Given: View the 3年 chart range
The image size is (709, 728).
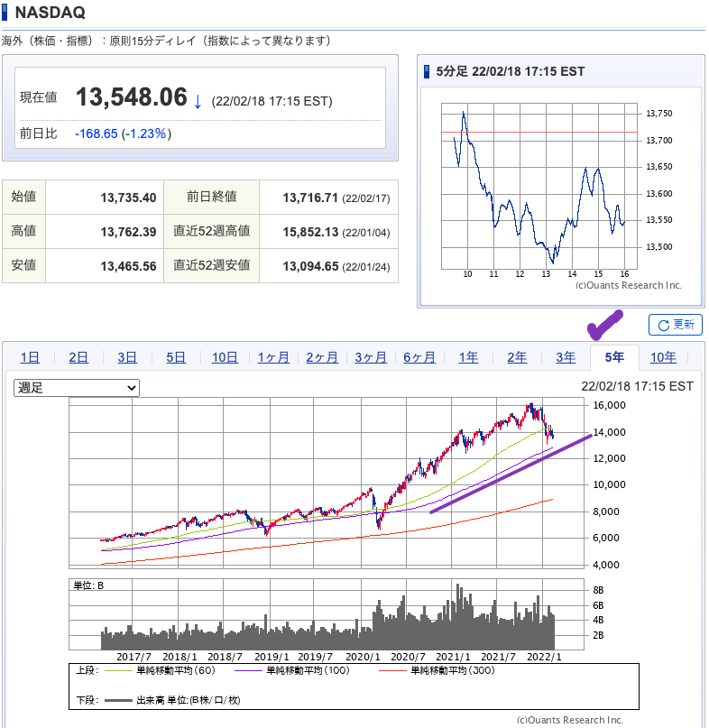Looking at the screenshot, I should click(566, 357).
